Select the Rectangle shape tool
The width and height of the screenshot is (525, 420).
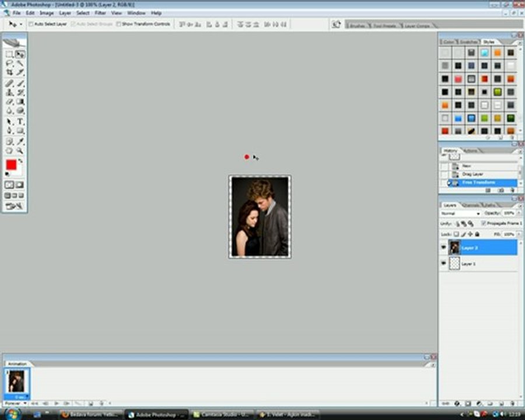20,131
